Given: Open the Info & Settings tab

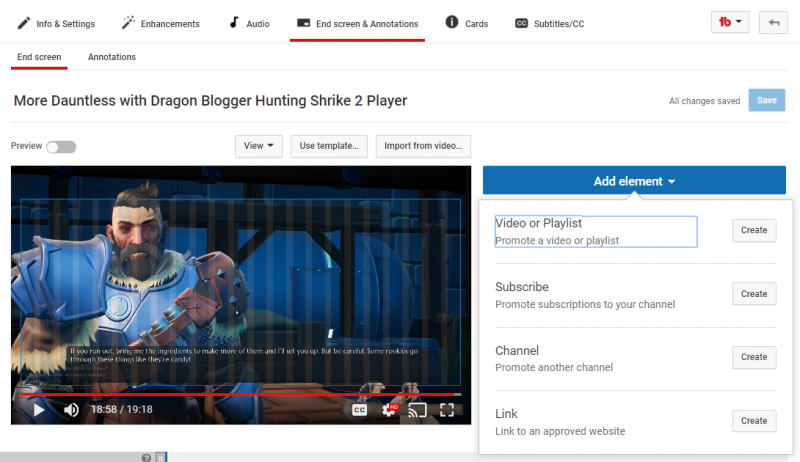Looking at the screenshot, I should 56,23.
